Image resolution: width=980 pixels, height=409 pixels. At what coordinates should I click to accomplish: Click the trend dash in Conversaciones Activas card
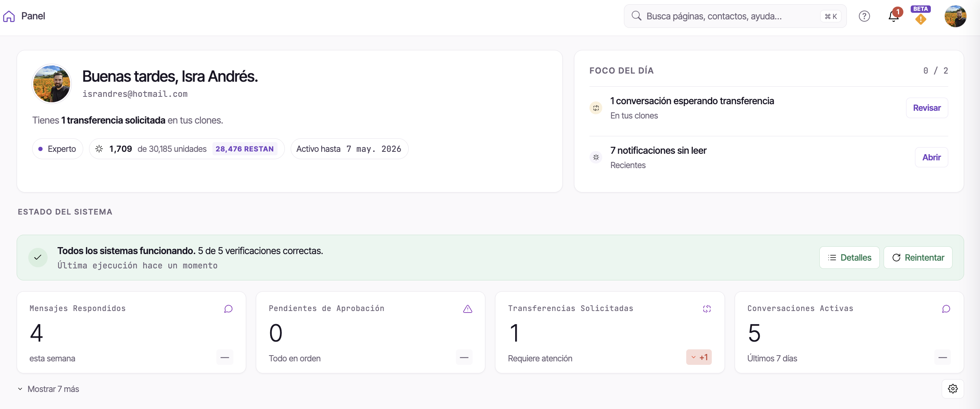point(943,357)
